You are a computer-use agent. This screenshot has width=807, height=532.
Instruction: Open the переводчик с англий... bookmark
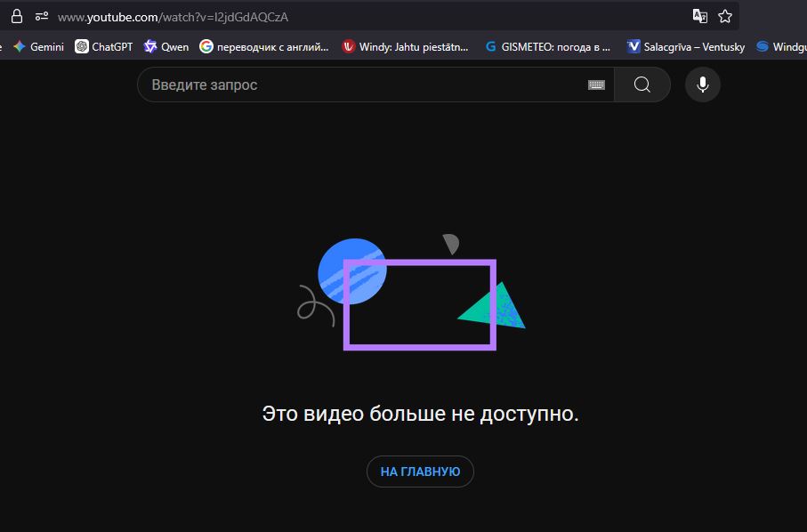264,47
